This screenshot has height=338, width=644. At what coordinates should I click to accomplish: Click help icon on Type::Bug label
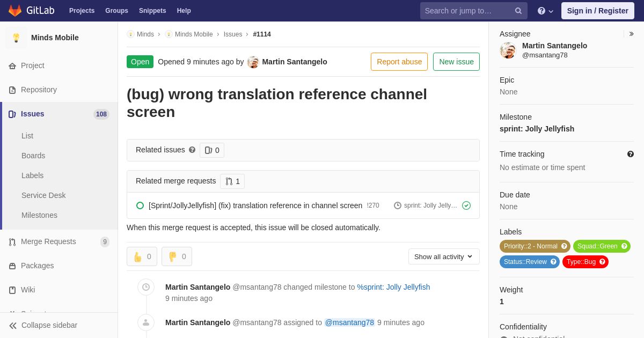tap(602, 262)
